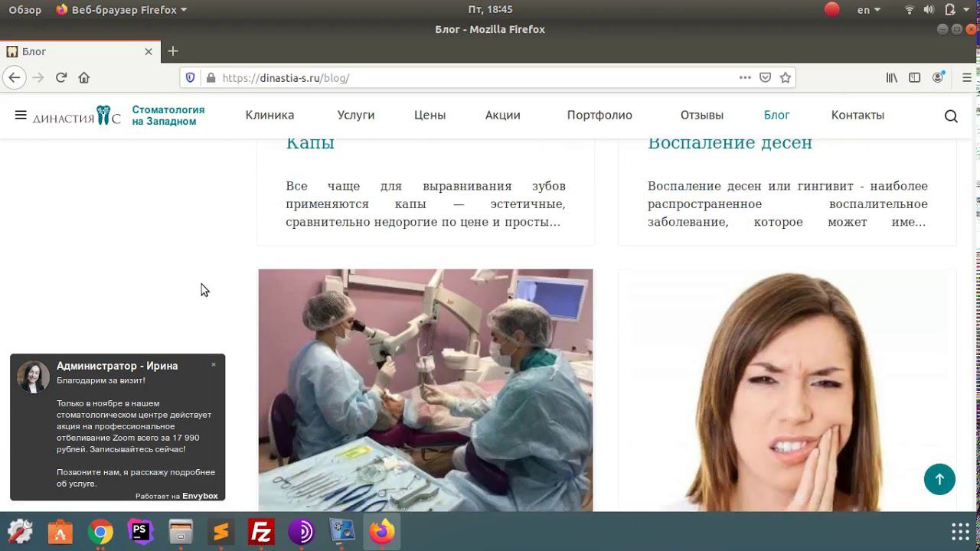Screen dimensions: 980x551
Task: Open the Files manager from dock
Action: (181, 531)
